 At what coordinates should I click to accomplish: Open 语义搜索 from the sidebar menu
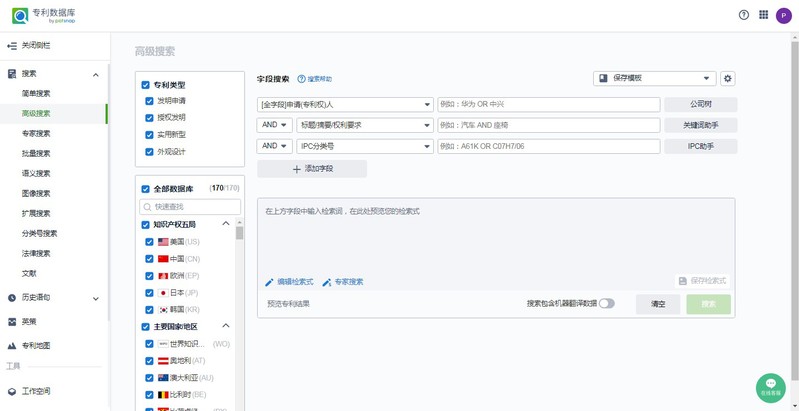click(36, 173)
